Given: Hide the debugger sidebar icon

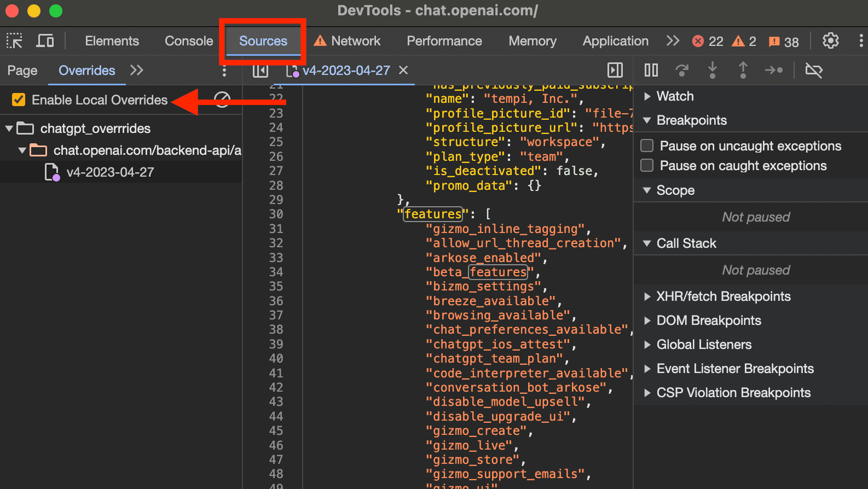Looking at the screenshot, I should [x=615, y=70].
